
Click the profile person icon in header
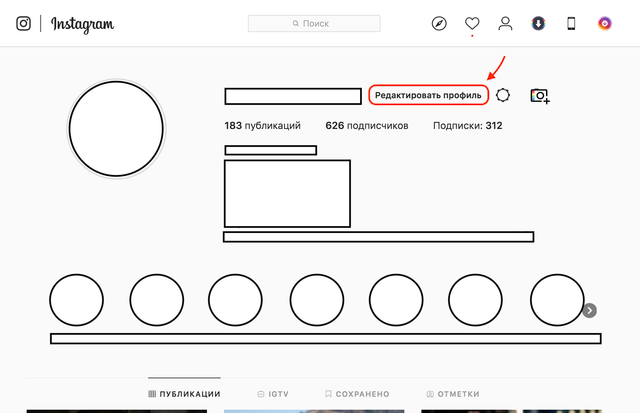pyautogui.click(x=506, y=23)
